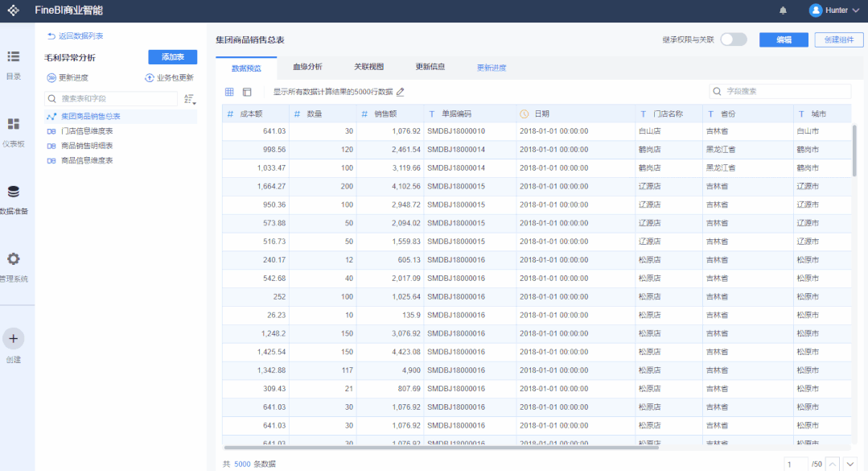Image resolution: width=868 pixels, height=471 pixels.
Task: Click the 门店名称 column header
Action: click(668, 114)
